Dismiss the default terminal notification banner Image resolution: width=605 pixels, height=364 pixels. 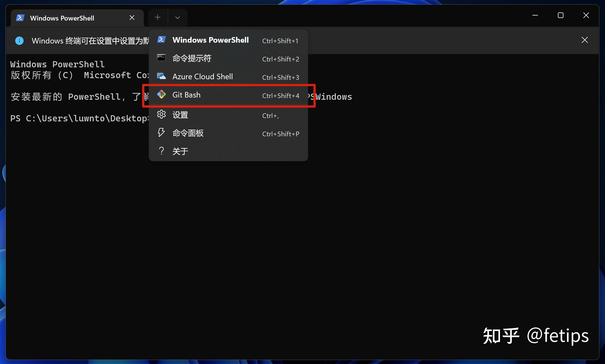point(585,40)
